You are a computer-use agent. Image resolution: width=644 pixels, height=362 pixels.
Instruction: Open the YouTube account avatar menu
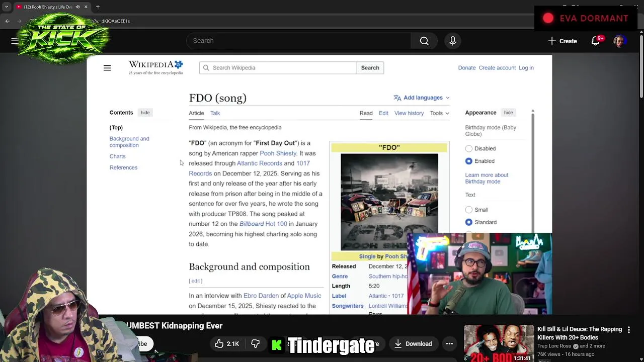[619, 41]
